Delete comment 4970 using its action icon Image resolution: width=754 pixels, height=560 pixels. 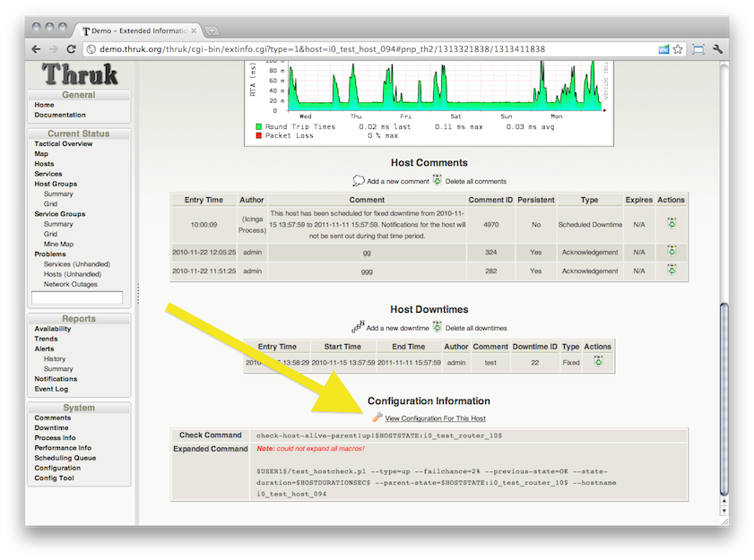tap(671, 224)
